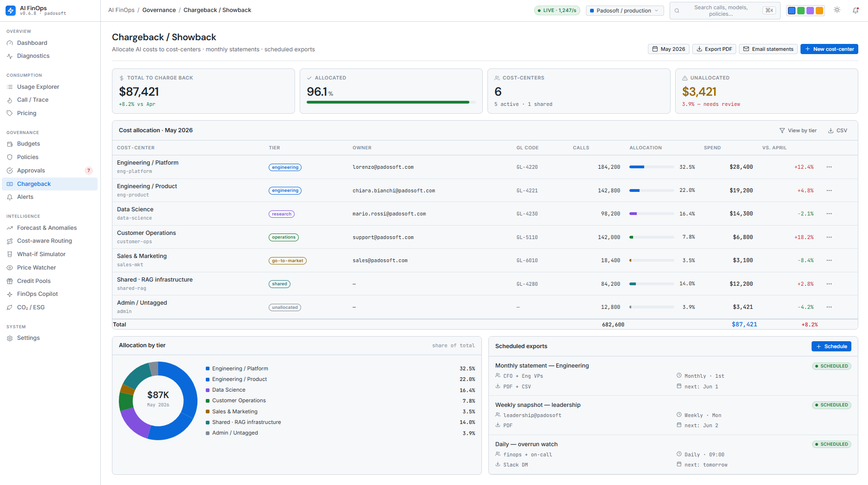
Task: Click the FinOps Copilot sparkle icon
Action: [x=10, y=294]
